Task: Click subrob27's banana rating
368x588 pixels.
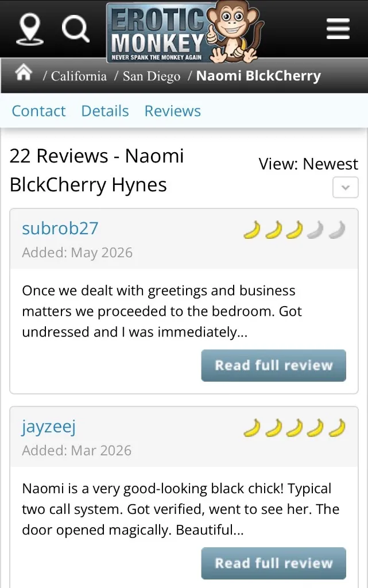Action: (294, 230)
